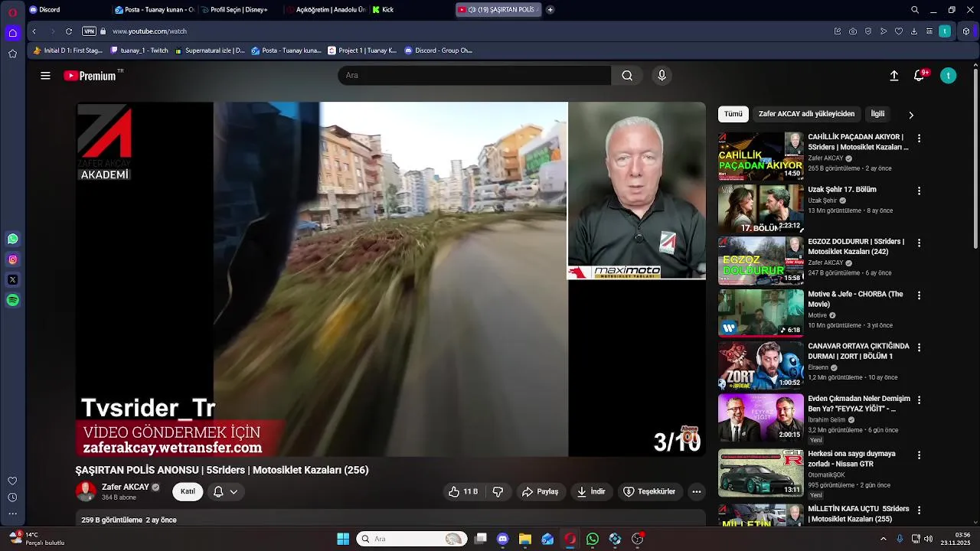The height and width of the screenshot is (551, 980).
Task: Open the GX Corner home sidebar icon
Action: (12, 33)
